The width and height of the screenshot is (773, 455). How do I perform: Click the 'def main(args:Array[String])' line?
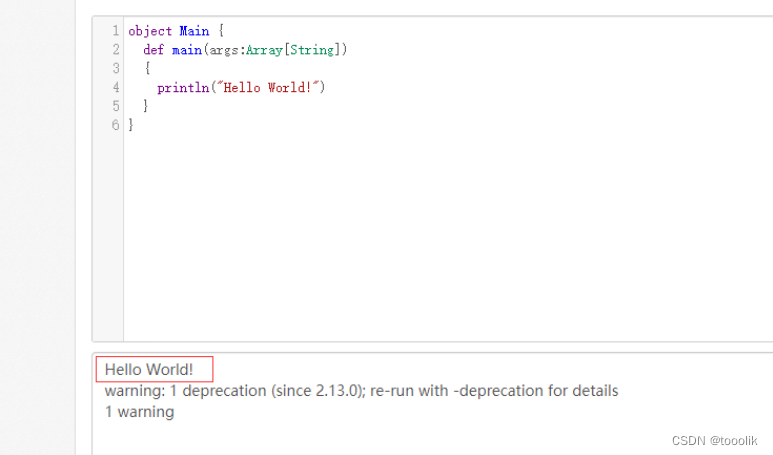click(245, 50)
